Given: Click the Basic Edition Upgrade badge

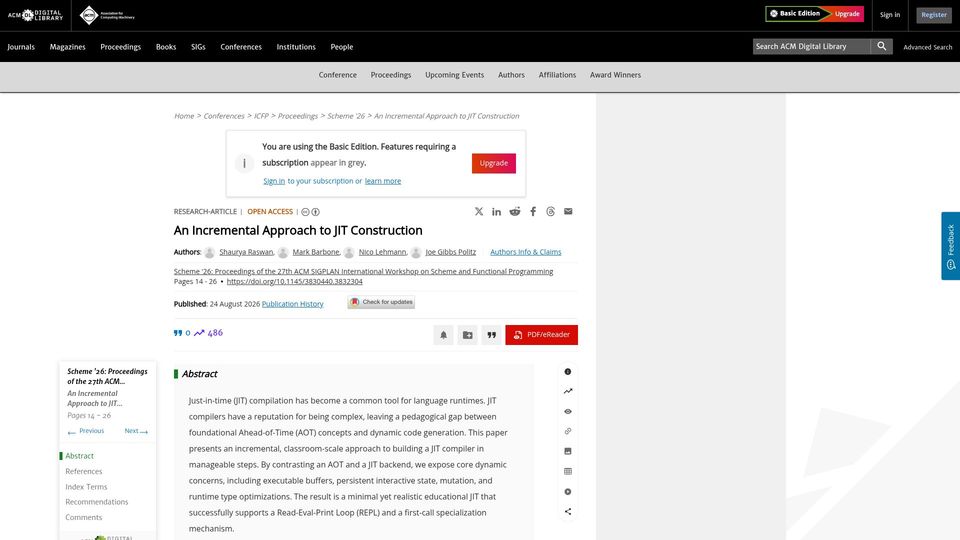Looking at the screenshot, I should pyautogui.click(x=814, y=13).
